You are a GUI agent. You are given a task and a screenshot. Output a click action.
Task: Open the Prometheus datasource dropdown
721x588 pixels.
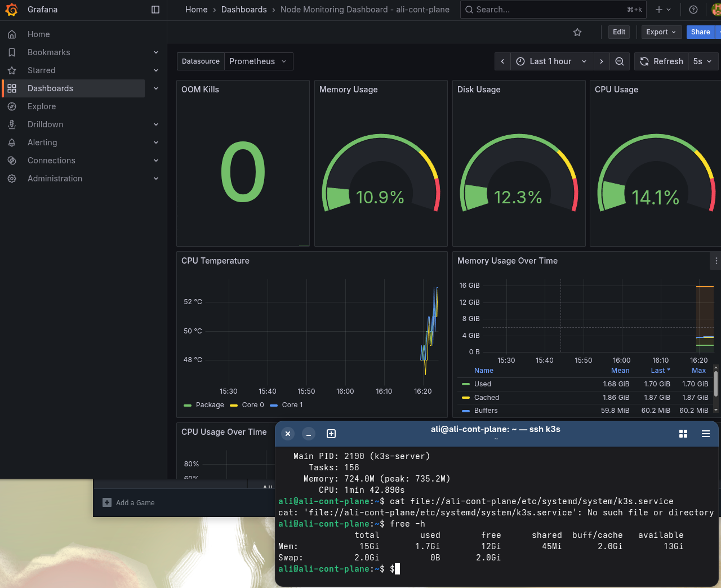coord(258,61)
